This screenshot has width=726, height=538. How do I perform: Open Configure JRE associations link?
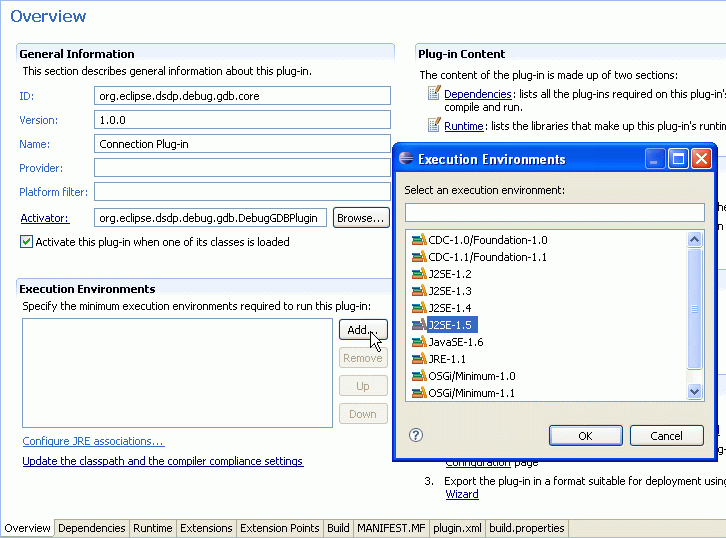(x=93, y=441)
